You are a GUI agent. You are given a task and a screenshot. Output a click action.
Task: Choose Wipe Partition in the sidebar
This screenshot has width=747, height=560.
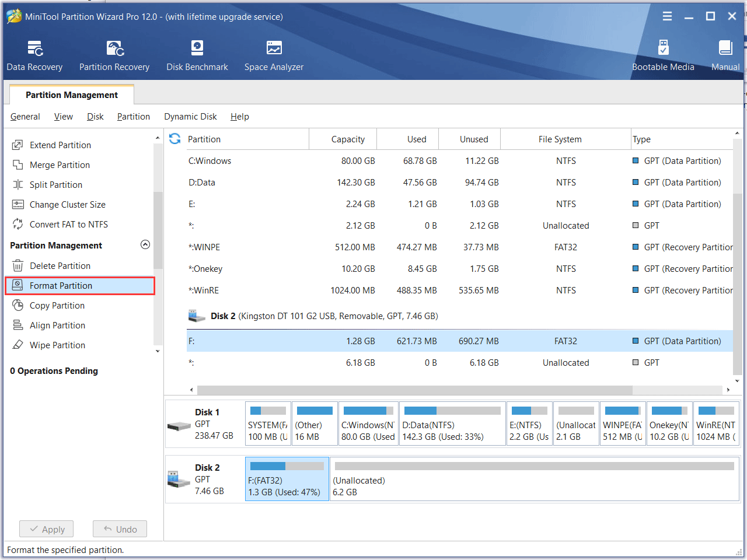57,345
